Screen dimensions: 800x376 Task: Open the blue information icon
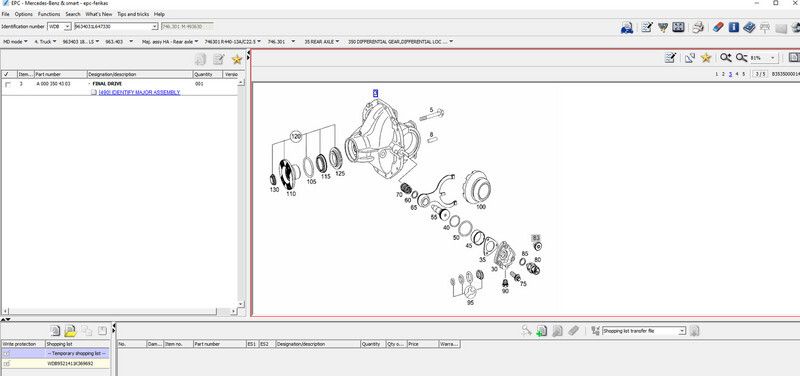tap(734, 27)
